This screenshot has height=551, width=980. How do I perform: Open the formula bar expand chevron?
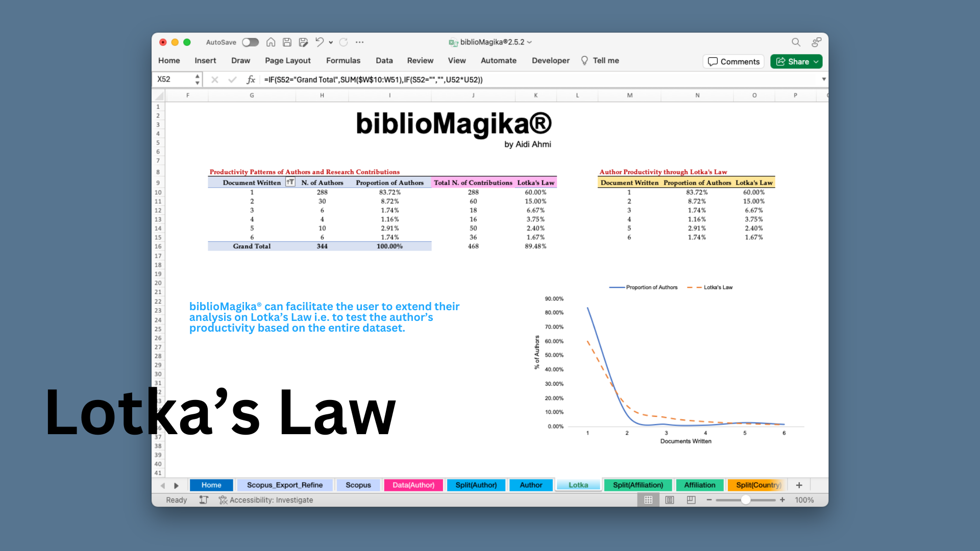824,79
